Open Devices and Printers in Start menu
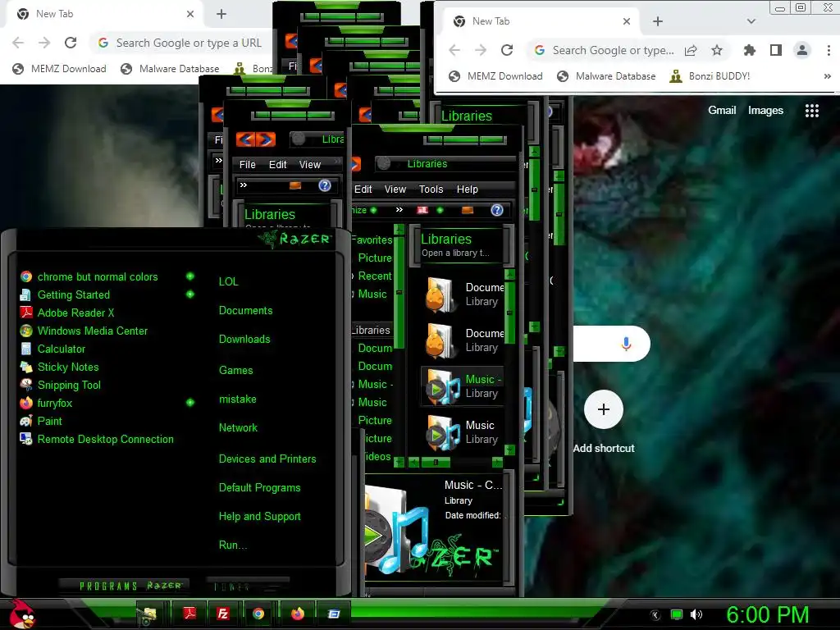840x630 pixels. 267,459
